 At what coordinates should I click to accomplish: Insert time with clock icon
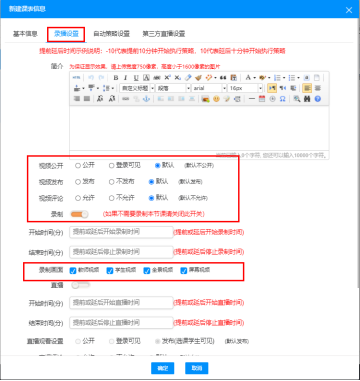coord(273,99)
